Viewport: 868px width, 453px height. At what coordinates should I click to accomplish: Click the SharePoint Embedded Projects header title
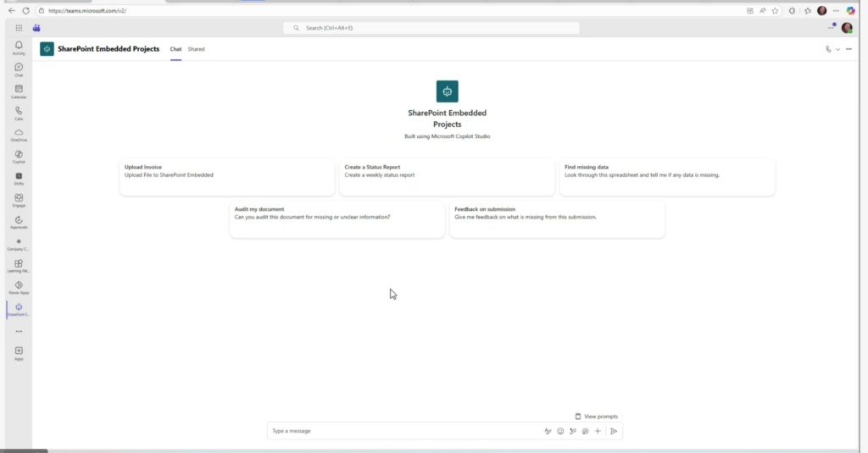pyautogui.click(x=108, y=49)
